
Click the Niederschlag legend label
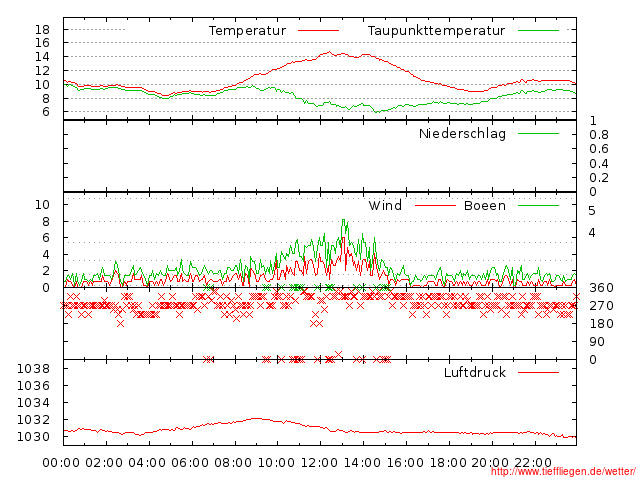(x=462, y=134)
